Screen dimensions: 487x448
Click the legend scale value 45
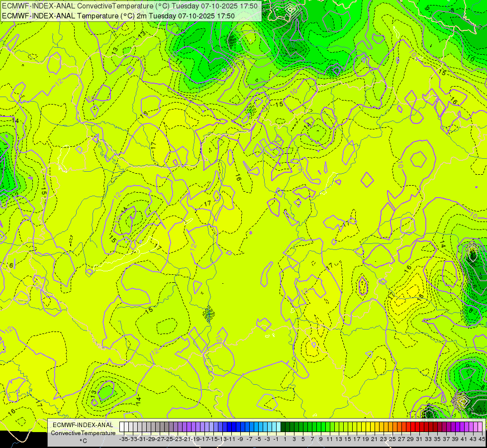pos(482,440)
